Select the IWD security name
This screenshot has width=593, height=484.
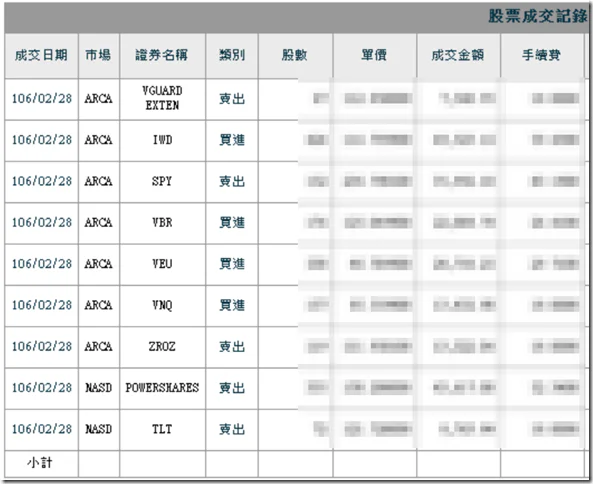162,140
